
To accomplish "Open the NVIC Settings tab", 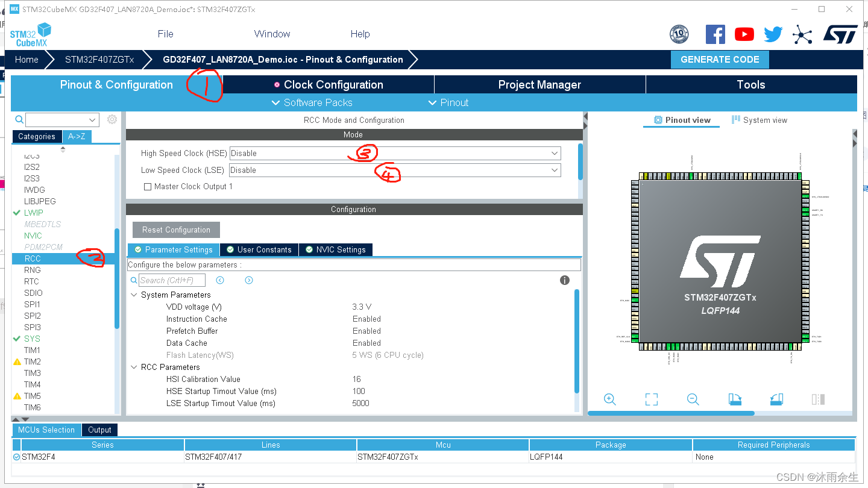I will [336, 249].
